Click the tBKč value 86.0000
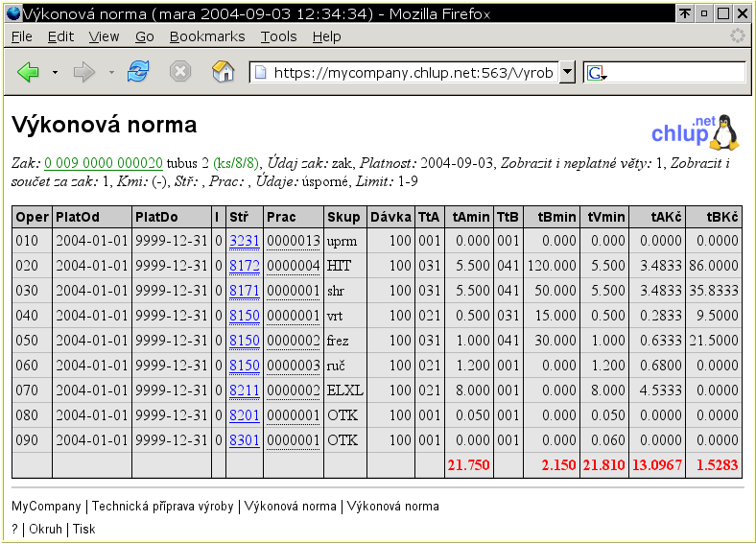 (714, 266)
